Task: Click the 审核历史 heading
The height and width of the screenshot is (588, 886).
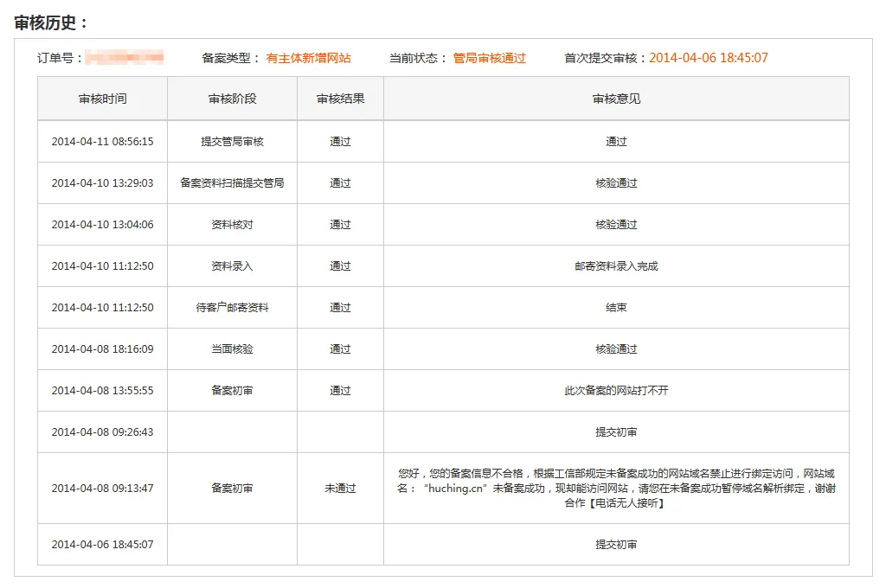Action: (x=51, y=22)
